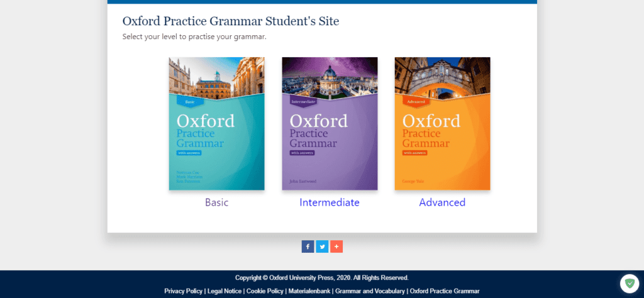Share the page on Facebook

(x=308, y=246)
